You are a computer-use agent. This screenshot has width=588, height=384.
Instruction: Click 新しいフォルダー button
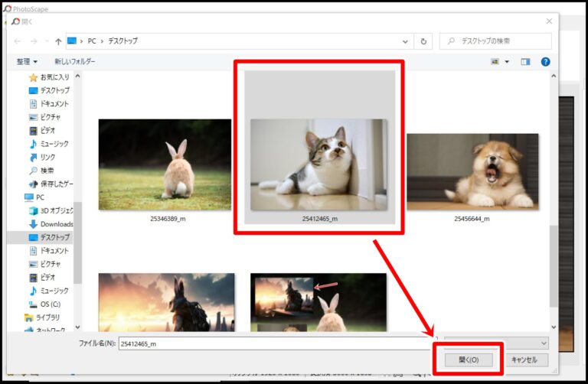[x=75, y=61]
